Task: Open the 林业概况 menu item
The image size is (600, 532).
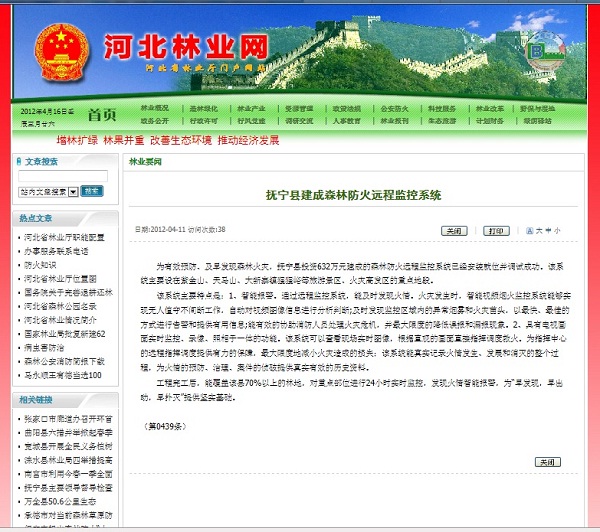Action: [155, 108]
